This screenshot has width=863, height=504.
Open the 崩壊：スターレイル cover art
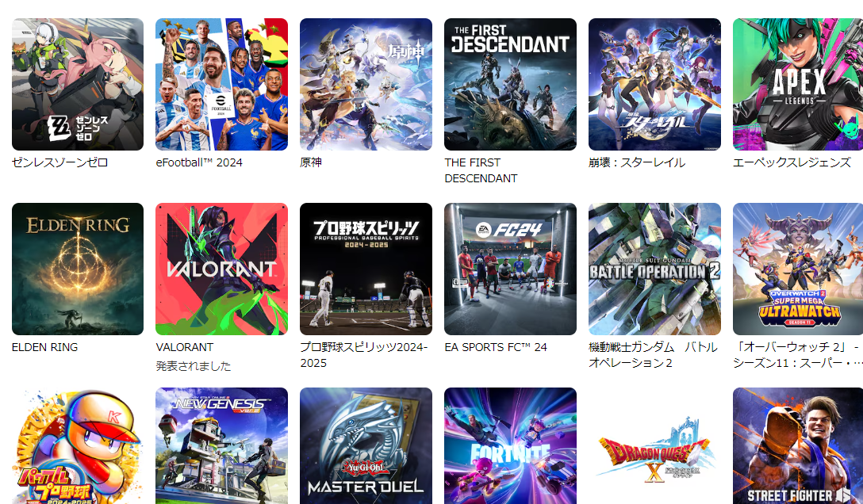pyautogui.click(x=654, y=84)
